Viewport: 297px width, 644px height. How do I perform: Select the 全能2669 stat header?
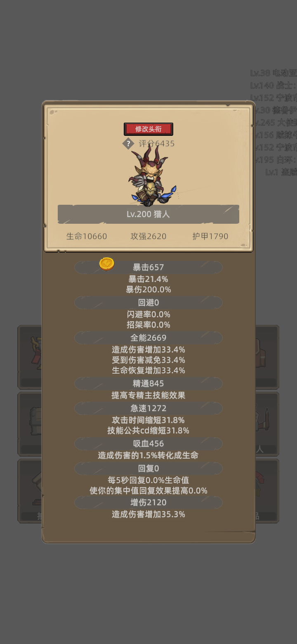pyautogui.click(x=148, y=338)
